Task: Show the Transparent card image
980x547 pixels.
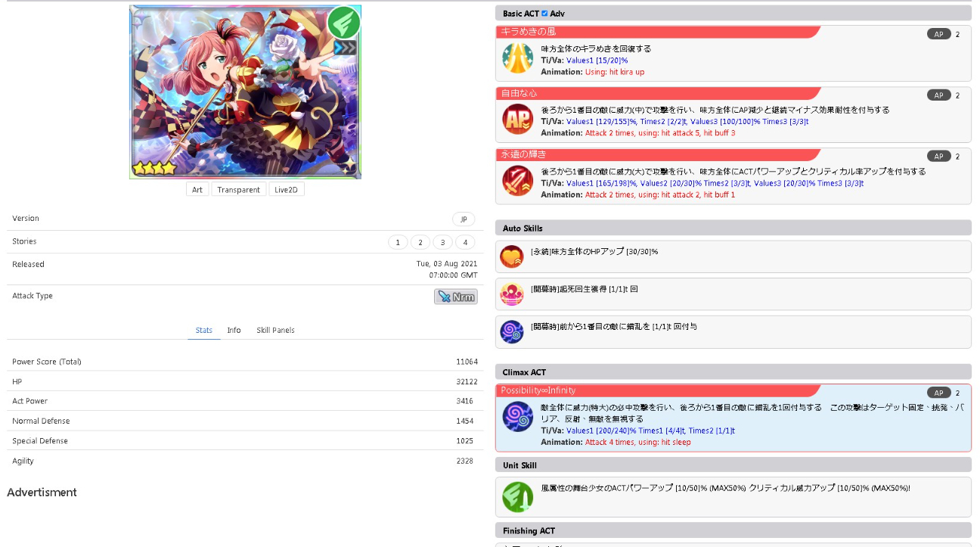Action: 238,190
